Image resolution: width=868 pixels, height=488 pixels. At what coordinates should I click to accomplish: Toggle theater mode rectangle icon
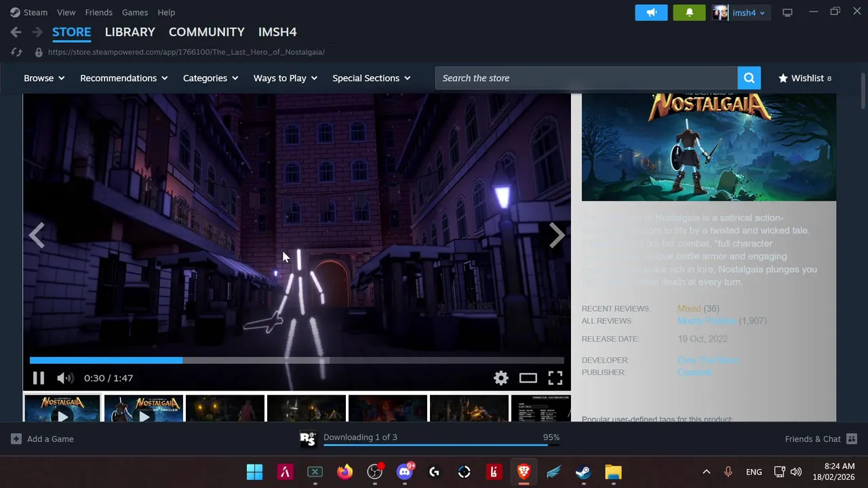pos(528,378)
